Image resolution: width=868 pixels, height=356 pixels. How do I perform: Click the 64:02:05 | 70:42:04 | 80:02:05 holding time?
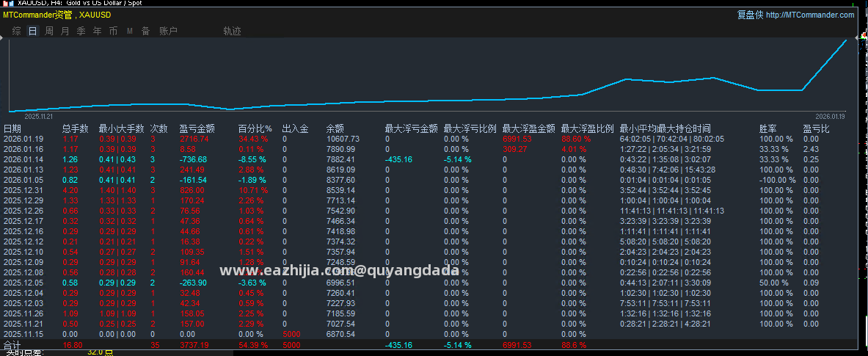671,139
